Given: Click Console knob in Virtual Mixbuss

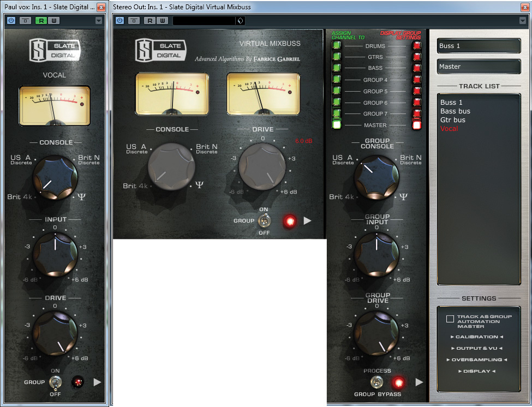Looking at the screenshot, I should (x=171, y=166).
